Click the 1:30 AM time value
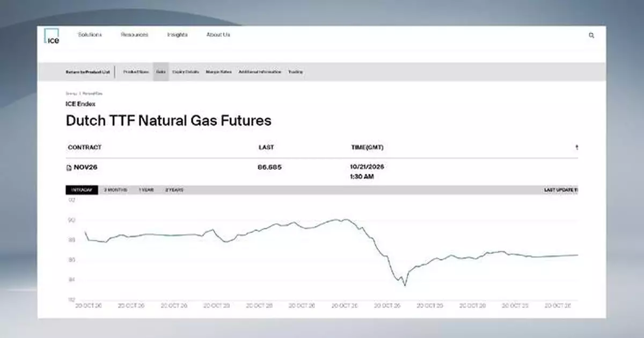This screenshot has height=338, width=644. coord(362,176)
